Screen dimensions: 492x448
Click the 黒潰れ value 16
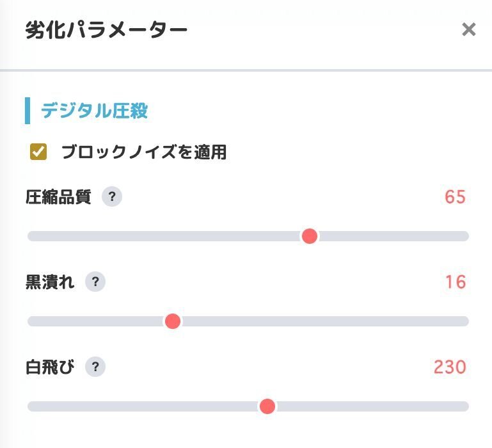[x=456, y=282]
